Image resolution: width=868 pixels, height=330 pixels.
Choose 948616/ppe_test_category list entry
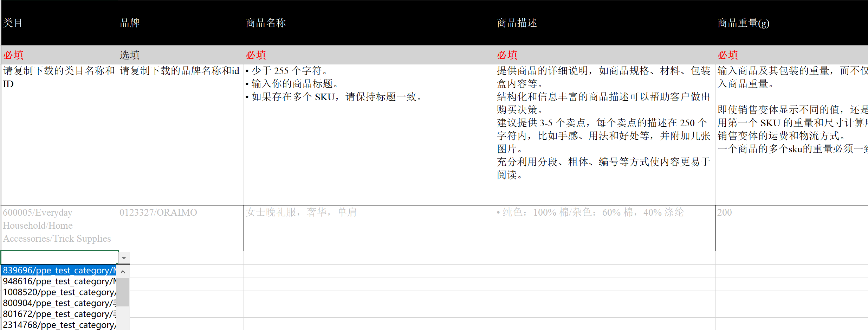59,281
